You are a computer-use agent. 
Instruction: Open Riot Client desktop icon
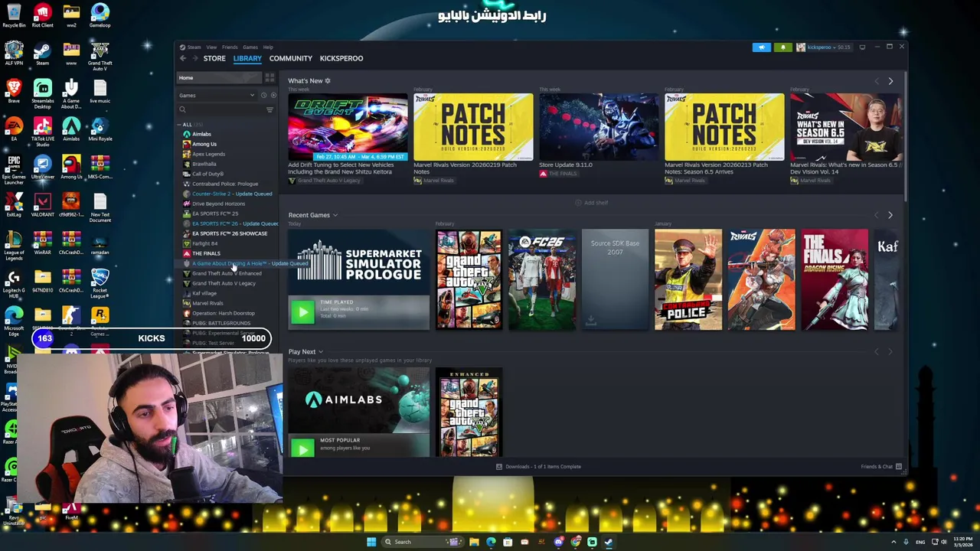tap(42, 15)
